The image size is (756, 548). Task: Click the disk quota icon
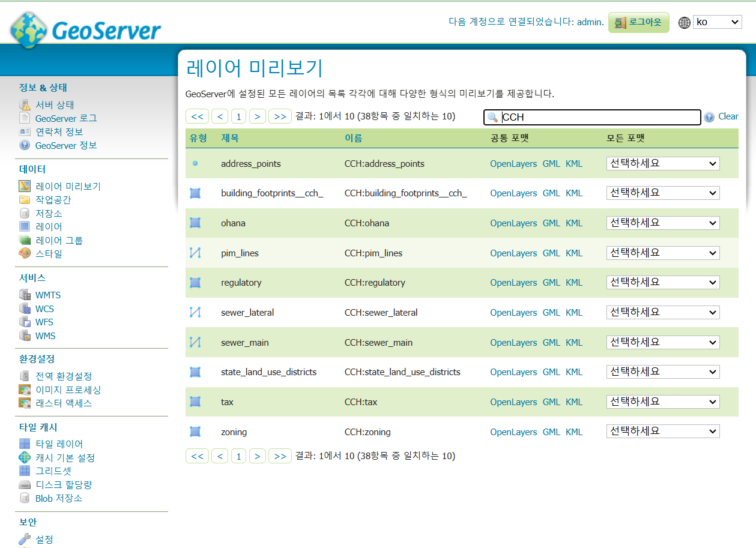click(x=25, y=484)
